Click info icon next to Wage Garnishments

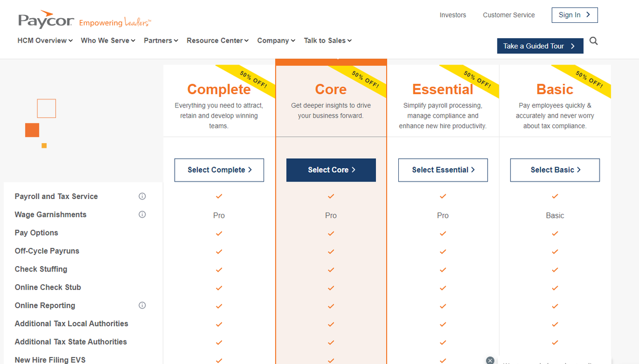pyautogui.click(x=142, y=214)
